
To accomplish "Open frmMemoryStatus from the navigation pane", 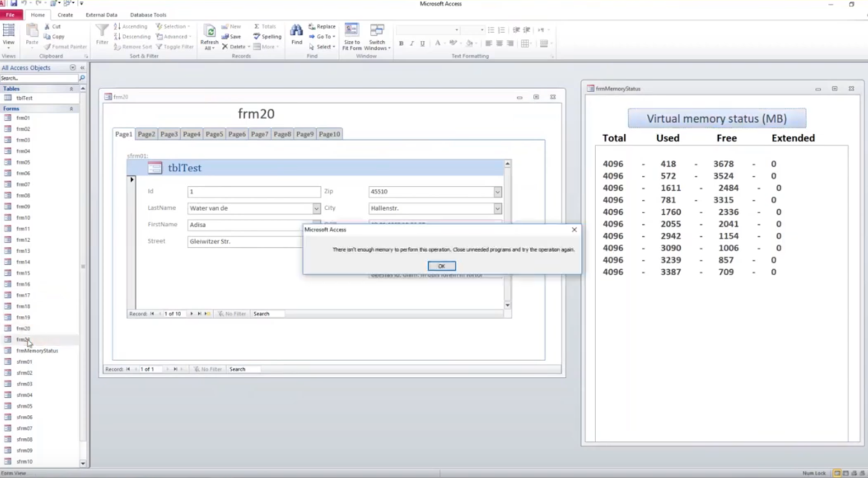I will tap(37, 351).
